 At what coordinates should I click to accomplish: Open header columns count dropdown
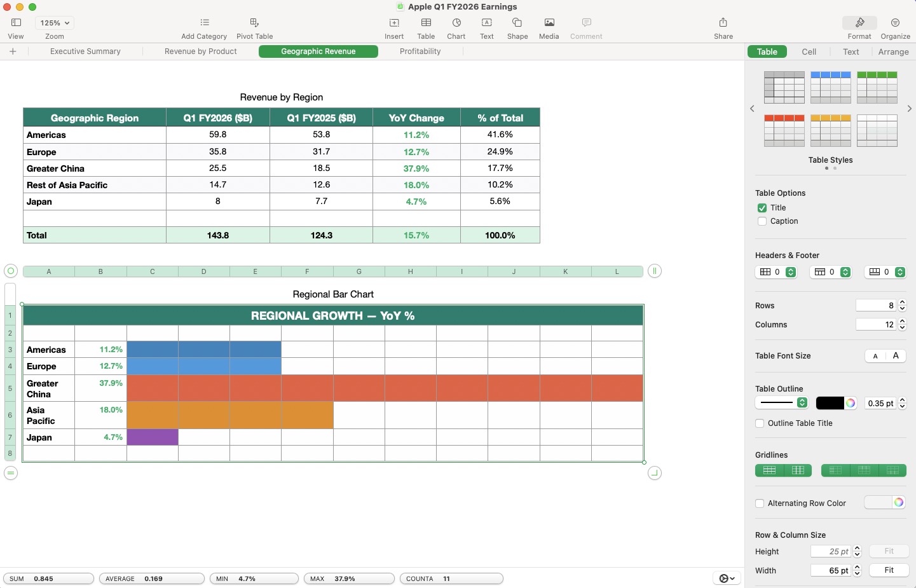click(776, 272)
